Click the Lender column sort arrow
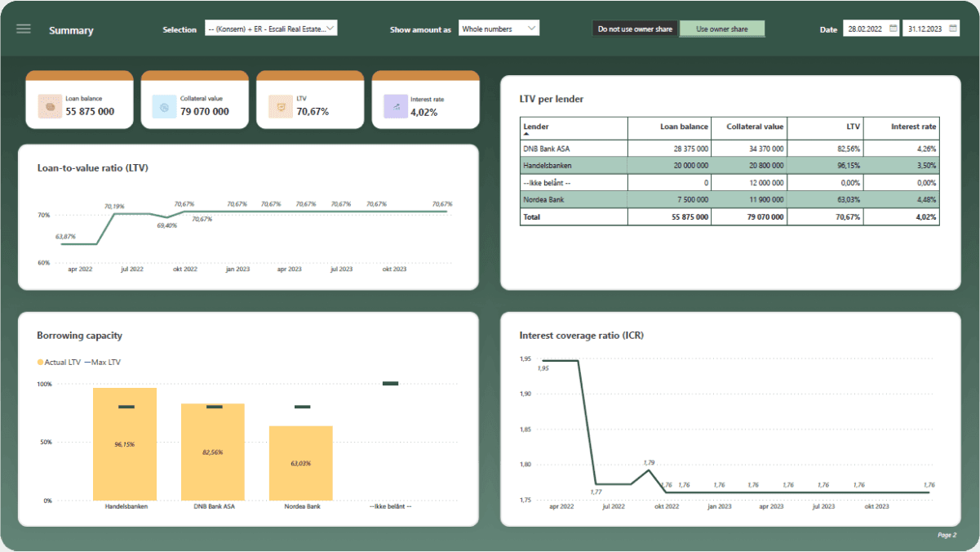The width and height of the screenshot is (980, 552). tap(525, 133)
